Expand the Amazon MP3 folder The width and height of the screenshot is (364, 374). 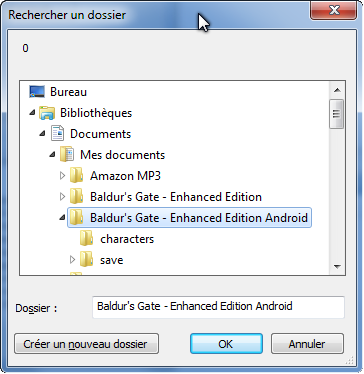62,176
